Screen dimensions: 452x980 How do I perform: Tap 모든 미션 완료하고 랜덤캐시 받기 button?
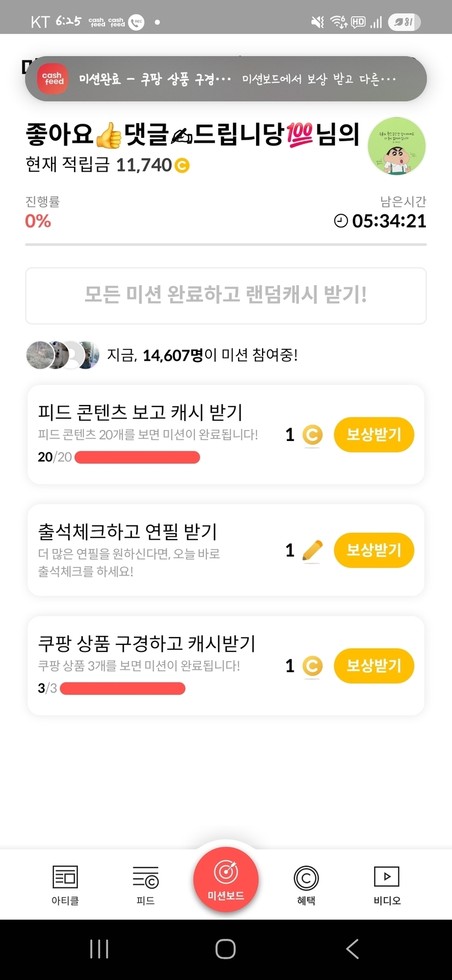(225, 295)
